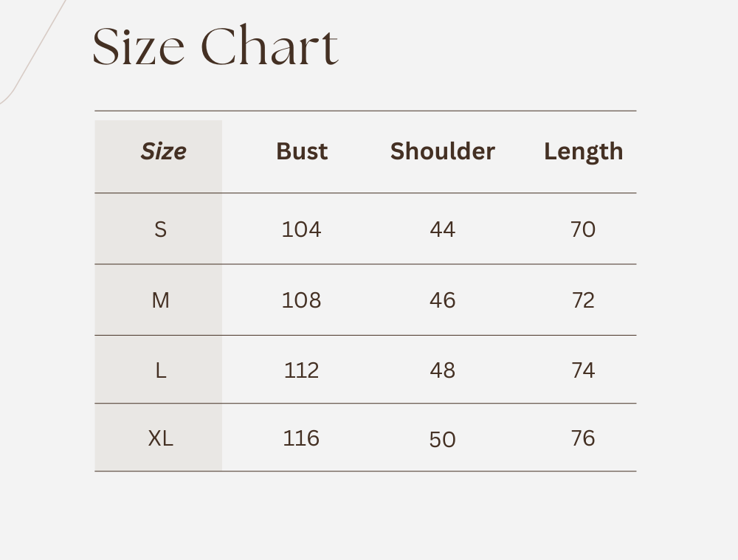The image size is (738, 560).
Task: Select the Size column header
Action: [x=163, y=151]
